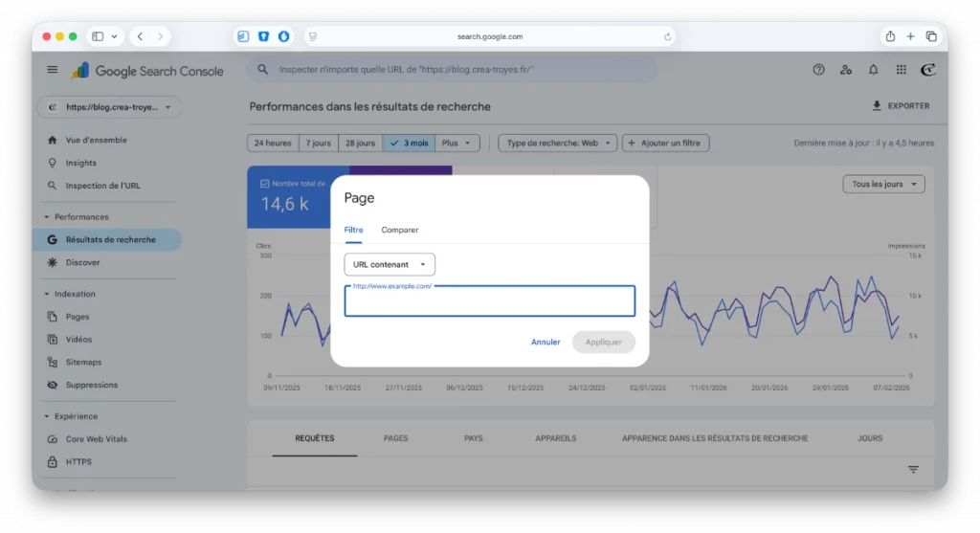
Task: Switch to the APPAREILS tab
Action: coord(555,438)
